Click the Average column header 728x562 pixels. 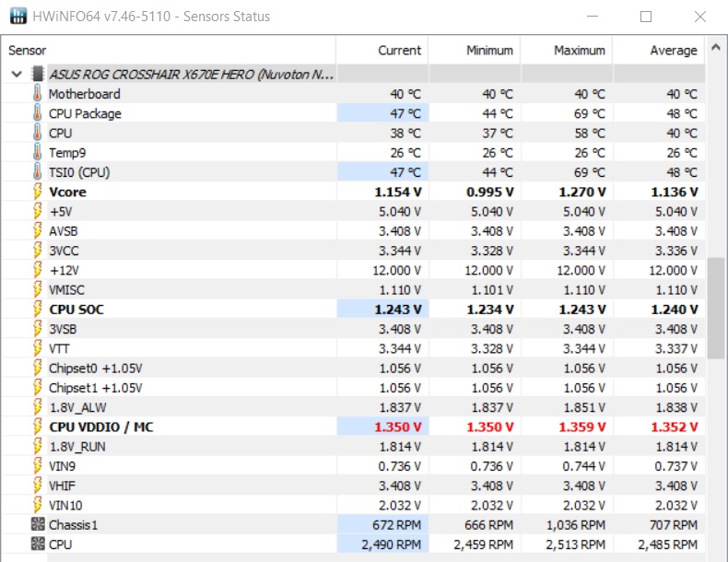659,50
